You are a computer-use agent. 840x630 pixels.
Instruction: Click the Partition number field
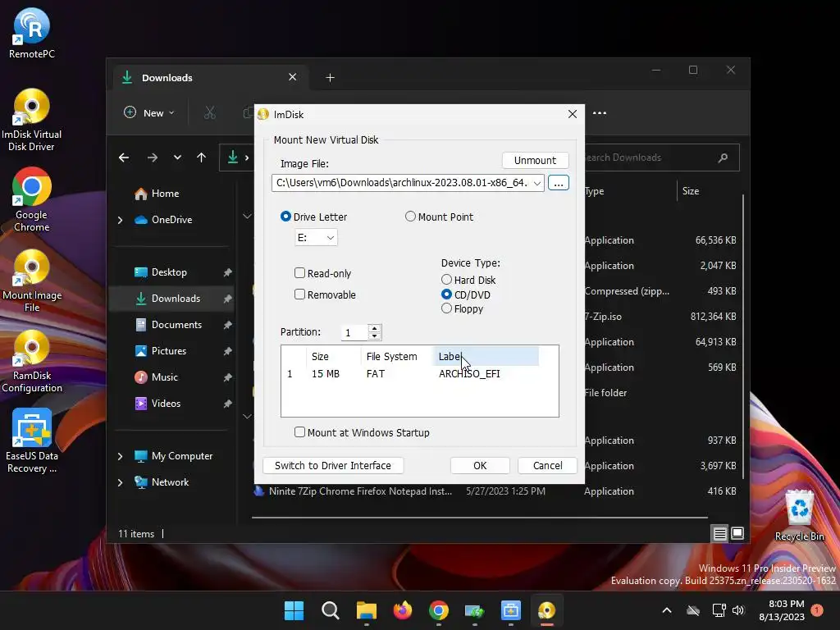[x=354, y=333]
